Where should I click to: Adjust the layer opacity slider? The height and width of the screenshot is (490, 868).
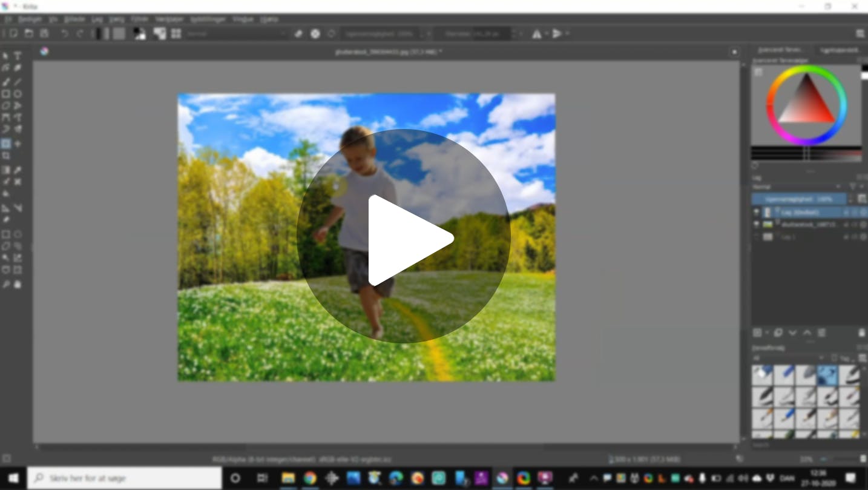point(799,199)
